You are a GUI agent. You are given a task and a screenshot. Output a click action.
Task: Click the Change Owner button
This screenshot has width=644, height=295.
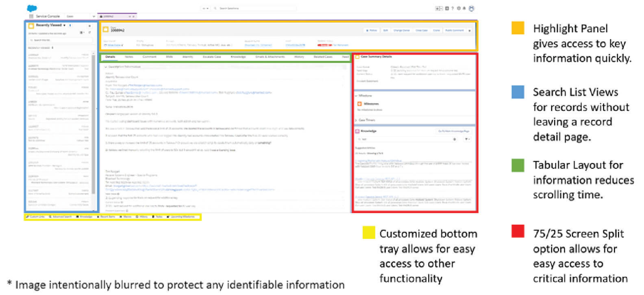pyautogui.click(x=401, y=30)
